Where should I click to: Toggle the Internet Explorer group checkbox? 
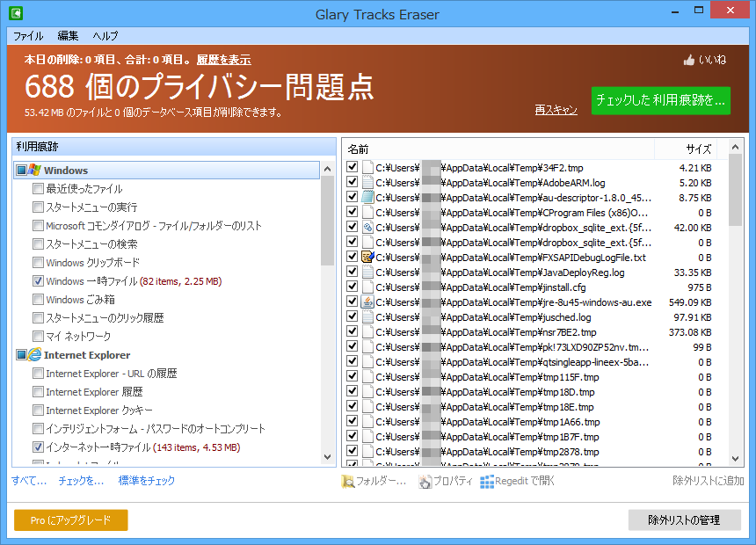coord(21,354)
